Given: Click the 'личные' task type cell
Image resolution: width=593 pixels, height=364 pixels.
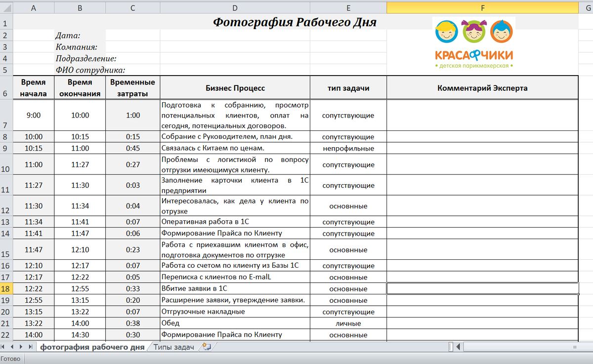Looking at the screenshot, I should (348, 324).
